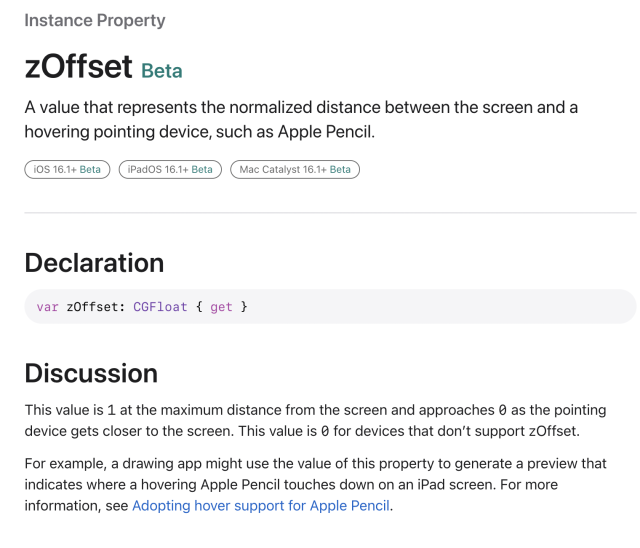This screenshot has height=548, width=640.
Task: Click the Instance Property label at the top
Action: click(95, 20)
